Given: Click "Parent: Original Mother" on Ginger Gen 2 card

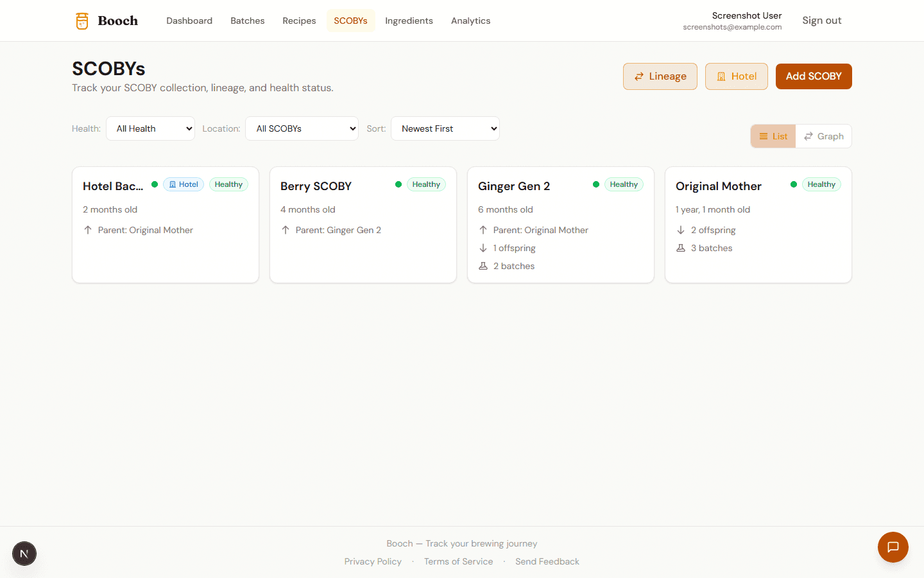Looking at the screenshot, I should [x=541, y=230].
